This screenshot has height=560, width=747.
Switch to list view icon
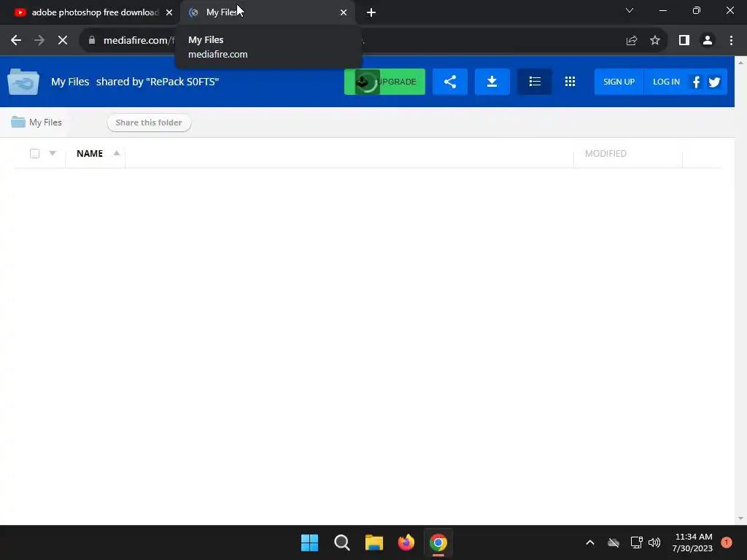535,82
